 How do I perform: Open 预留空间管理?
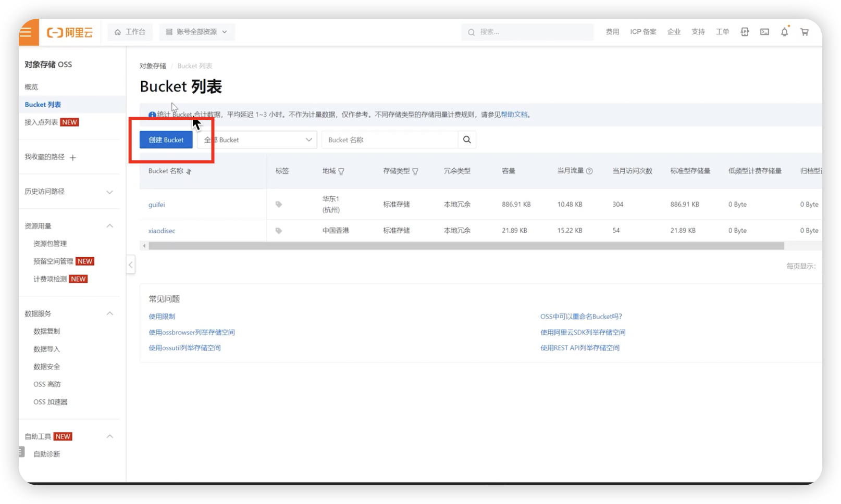[53, 261]
